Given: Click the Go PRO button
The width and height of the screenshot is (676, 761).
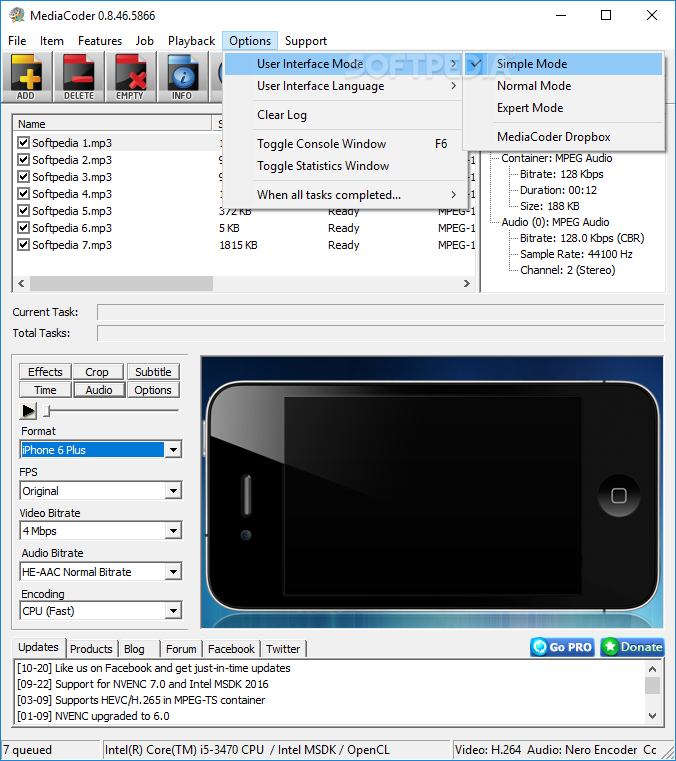Looking at the screenshot, I should tap(562, 647).
